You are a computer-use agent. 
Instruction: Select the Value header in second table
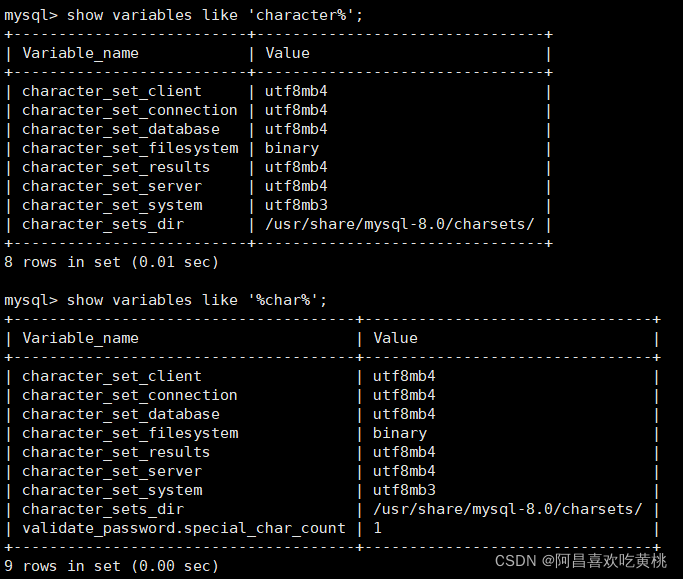tap(396, 339)
